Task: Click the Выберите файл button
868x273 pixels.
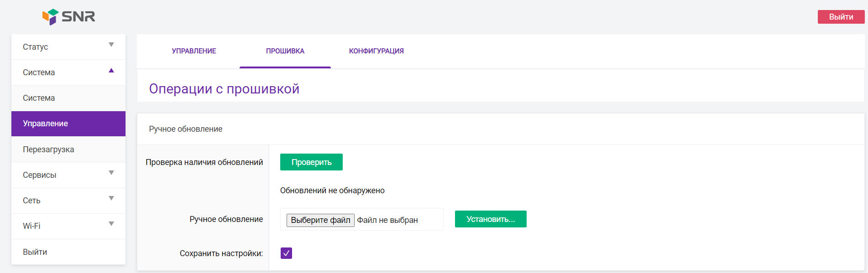Action: 320,220
